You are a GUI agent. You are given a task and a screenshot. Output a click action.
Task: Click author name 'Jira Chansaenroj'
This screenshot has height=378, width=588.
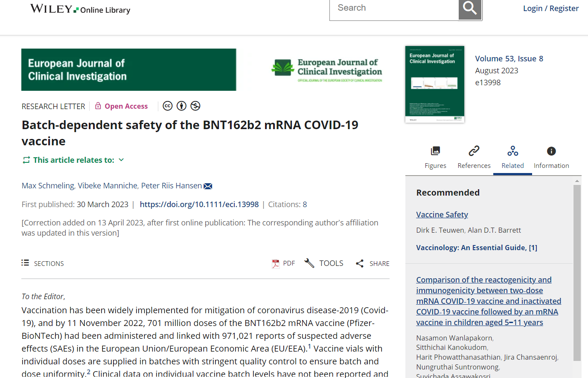point(530,357)
